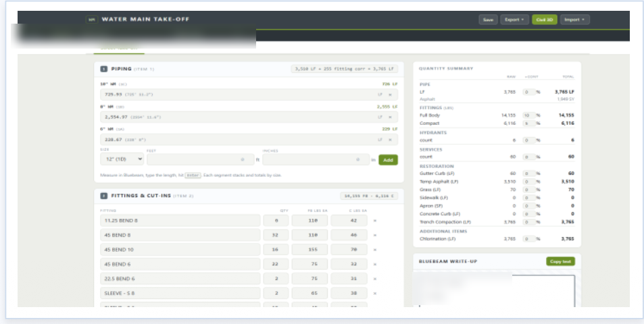The height and width of the screenshot is (324, 644).
Task: Edit the SLEEVE - S 8 fitting name
Action: [180, 294]
